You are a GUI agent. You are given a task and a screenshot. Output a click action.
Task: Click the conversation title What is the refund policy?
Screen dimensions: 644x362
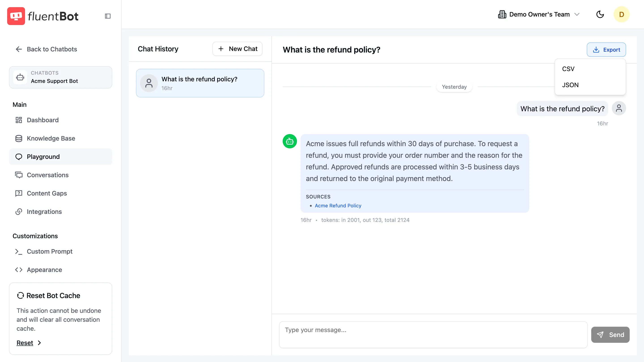pyautogui.click(x=331, y=50)
